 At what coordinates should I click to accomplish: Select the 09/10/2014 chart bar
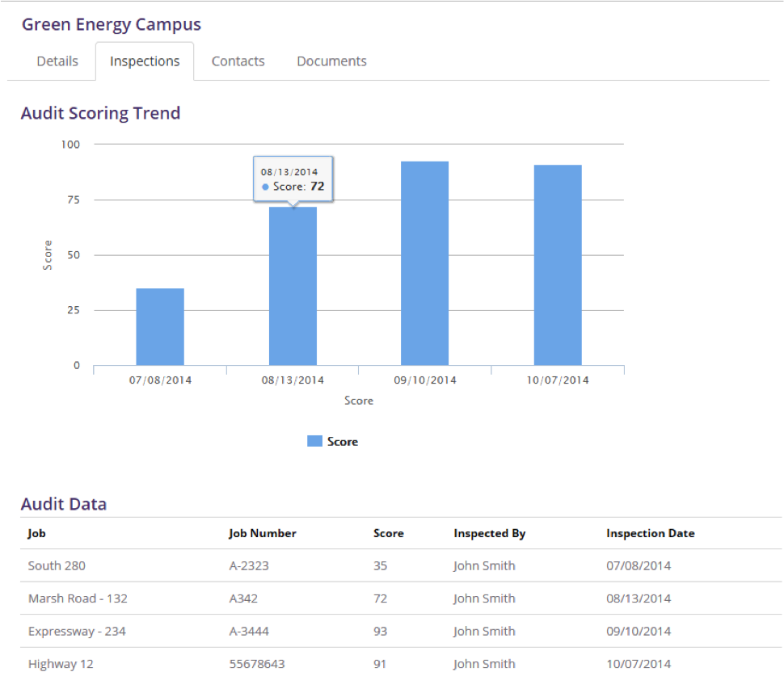click(x=424, y=263)
